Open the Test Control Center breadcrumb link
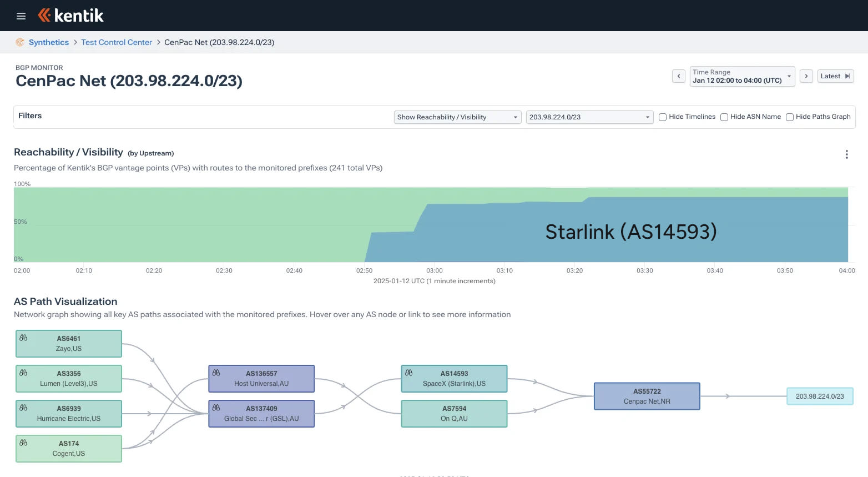This screenshot has width=868, height=477. (117, 42)
